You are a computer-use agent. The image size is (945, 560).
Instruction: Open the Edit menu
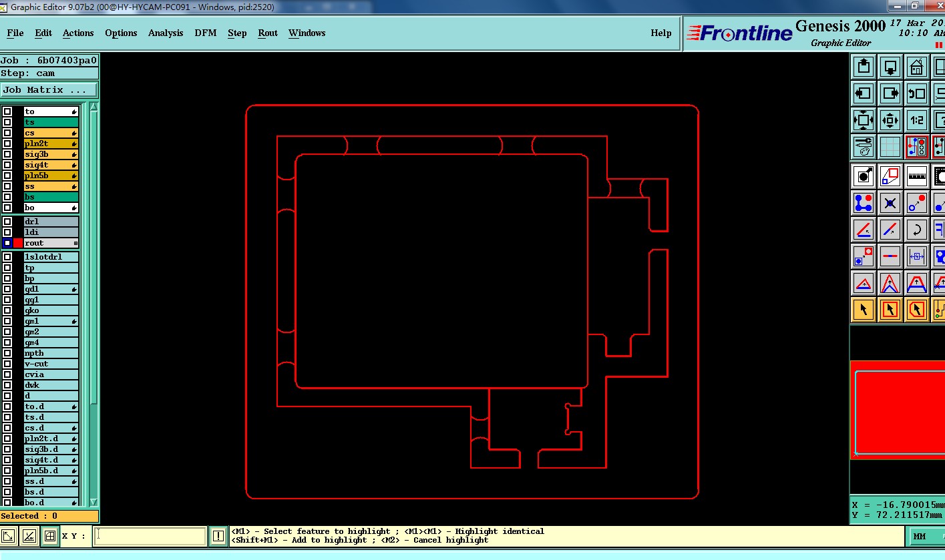tap(43, 33)
